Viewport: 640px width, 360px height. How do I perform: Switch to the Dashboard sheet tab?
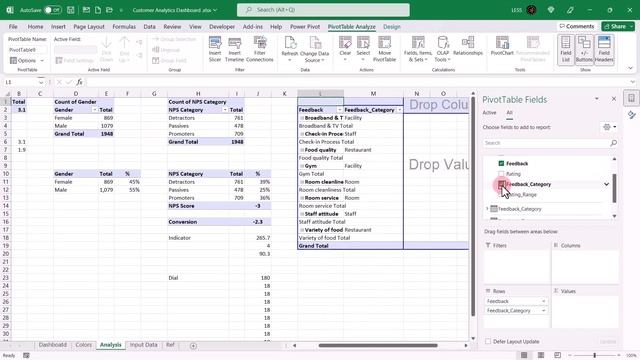click(x=52, y=345)
